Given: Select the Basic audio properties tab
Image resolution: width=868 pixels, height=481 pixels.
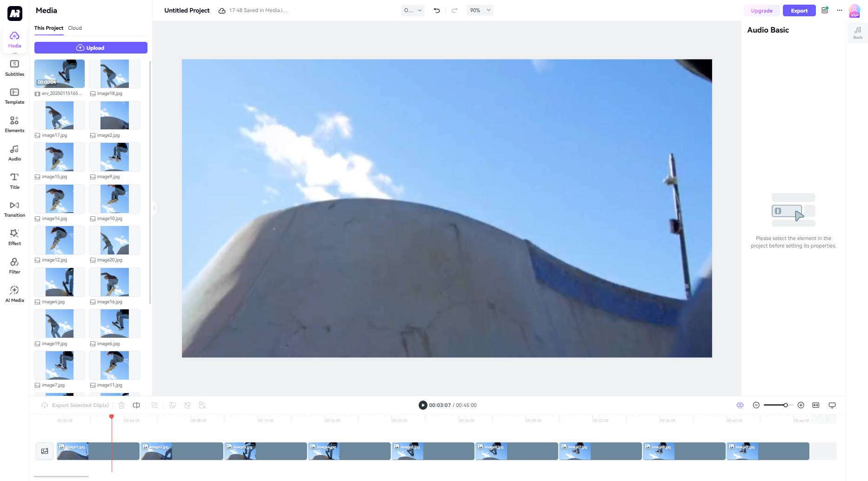Looking at the screenshot, I should [x=858, y=33].
